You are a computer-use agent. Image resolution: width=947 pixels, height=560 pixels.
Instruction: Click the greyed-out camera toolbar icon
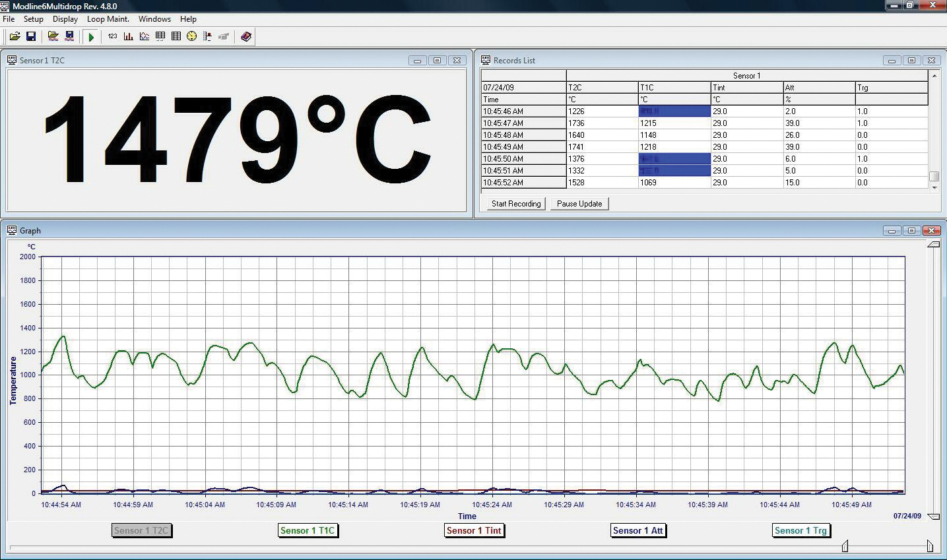[224, 36]
